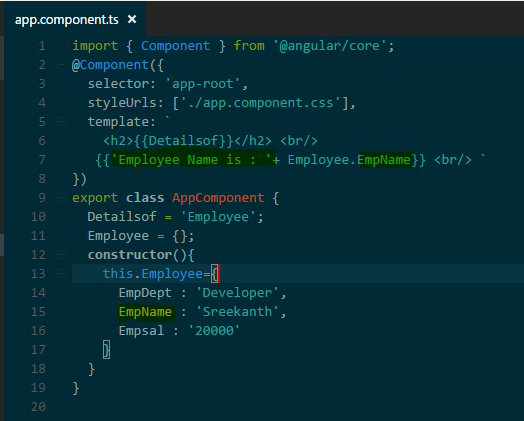Click the {{Detailsof}} interpolation on line 6
524x421 pixels.
(x=183, y=141)
